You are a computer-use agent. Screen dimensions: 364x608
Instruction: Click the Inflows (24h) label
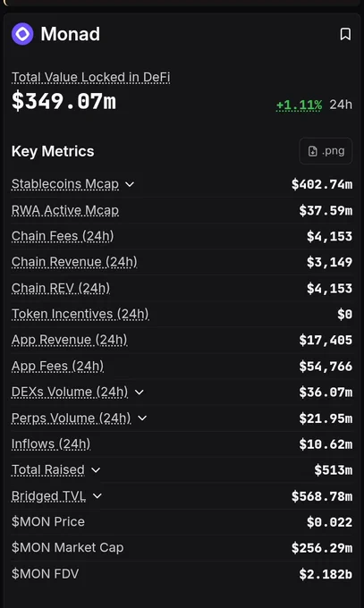point(51,444)
